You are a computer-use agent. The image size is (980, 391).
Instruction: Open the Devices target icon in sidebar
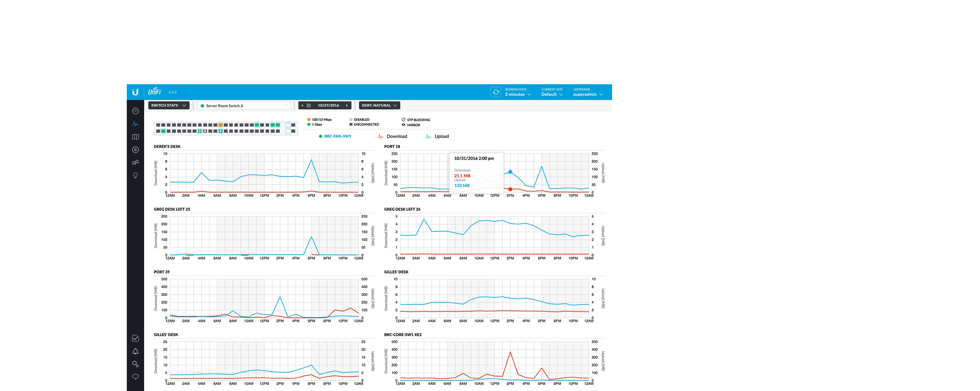coord(135,150)
